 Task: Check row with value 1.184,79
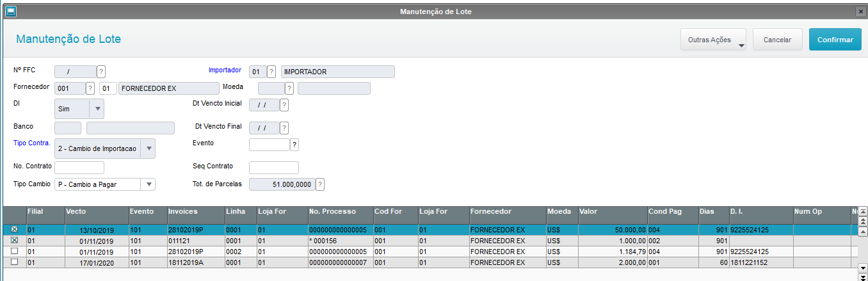[14, 251]
